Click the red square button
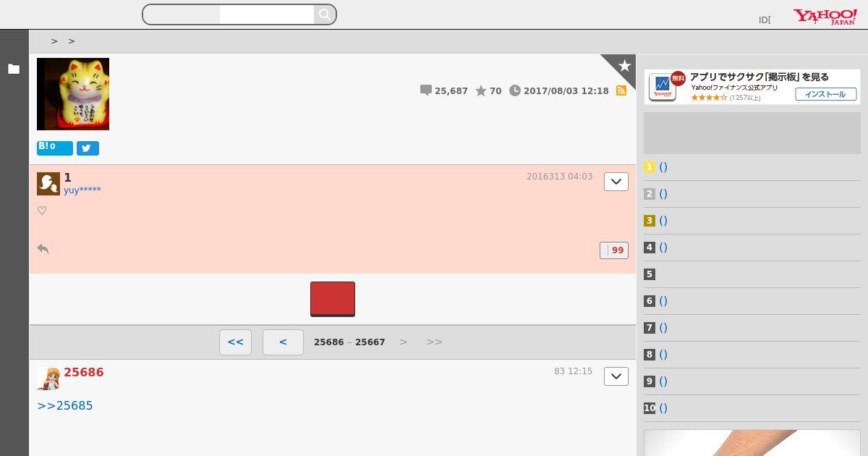Image resolution: width=868 pixels, height=456 pixels. tap(333, 299)
